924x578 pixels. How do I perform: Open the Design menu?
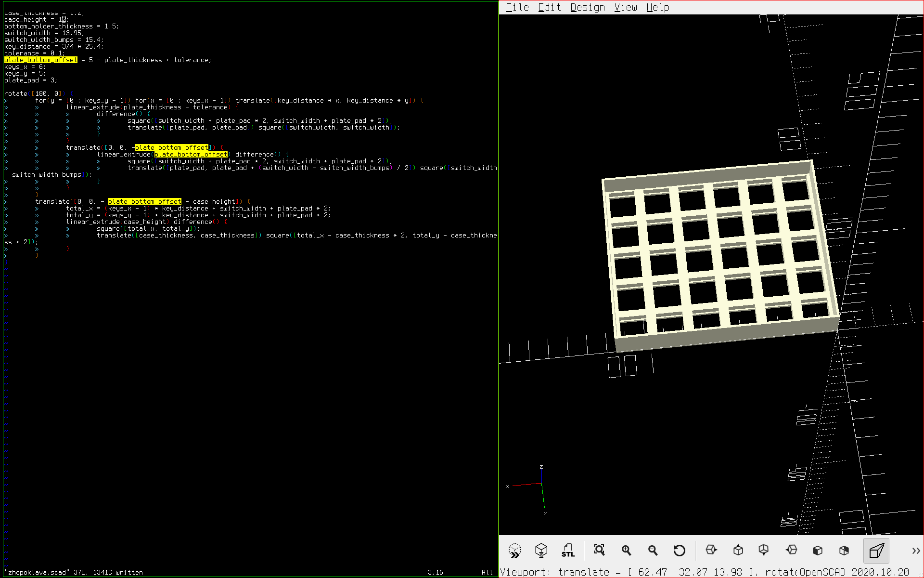pyautogui.click(x=587, y=7)
